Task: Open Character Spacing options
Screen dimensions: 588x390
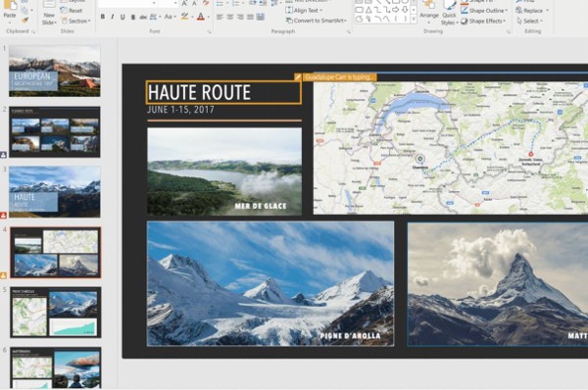Action: click(x=155, y=17)
